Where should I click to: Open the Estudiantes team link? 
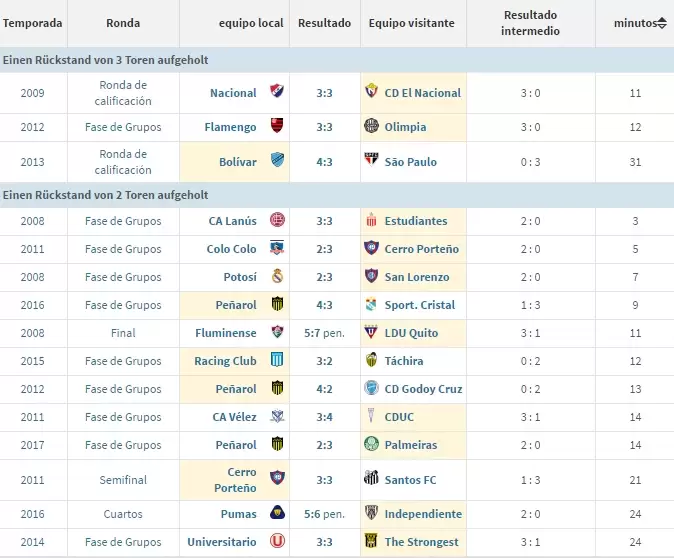416,221
